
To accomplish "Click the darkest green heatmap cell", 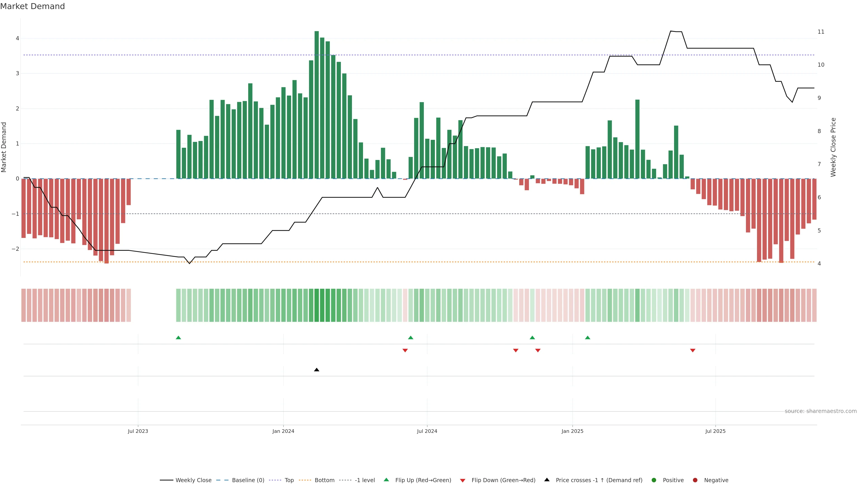I will [316, 305].
